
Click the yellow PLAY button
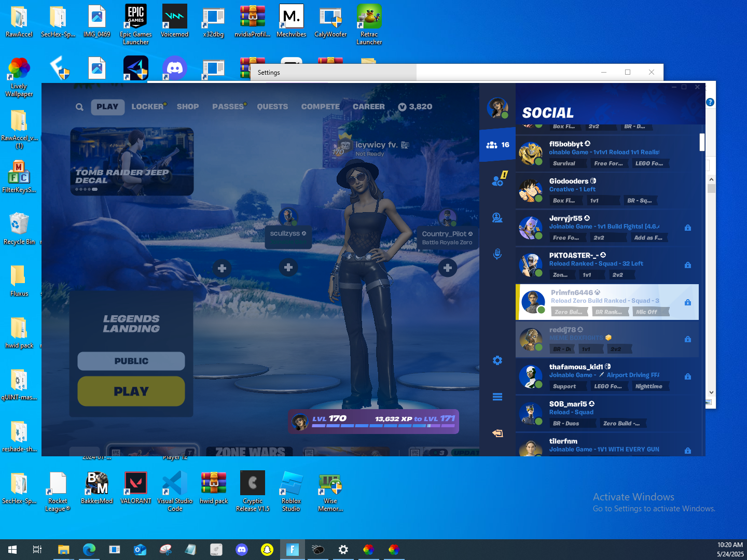point(131,391)
